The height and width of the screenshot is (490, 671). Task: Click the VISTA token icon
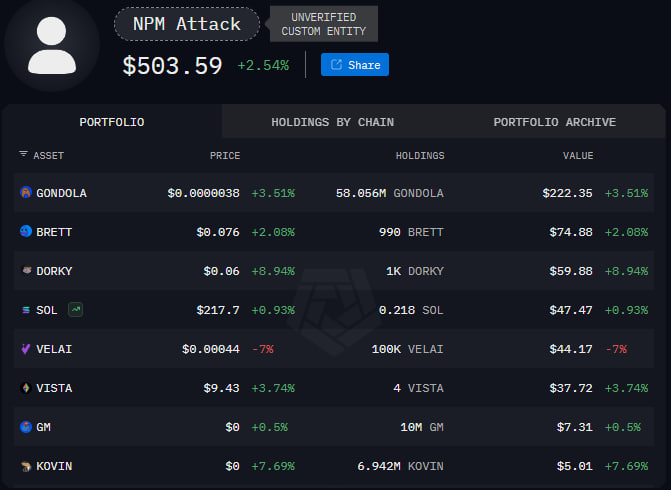coord(26,388)
